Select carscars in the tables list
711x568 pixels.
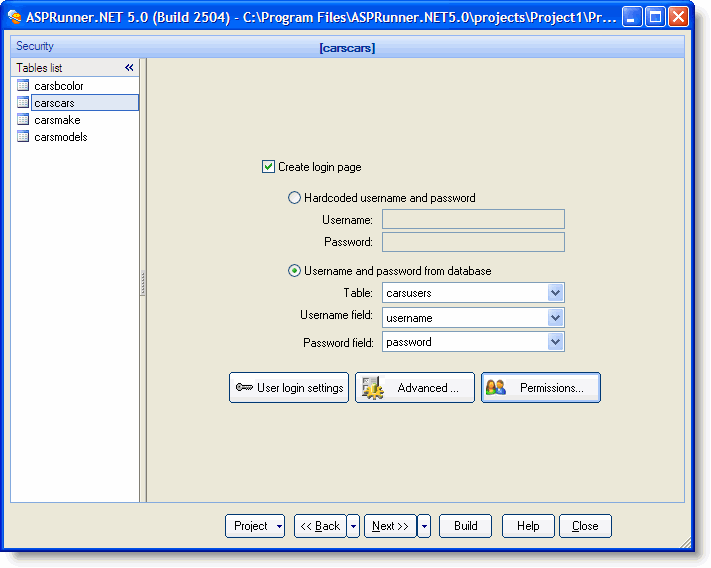[x=85, y=103]
